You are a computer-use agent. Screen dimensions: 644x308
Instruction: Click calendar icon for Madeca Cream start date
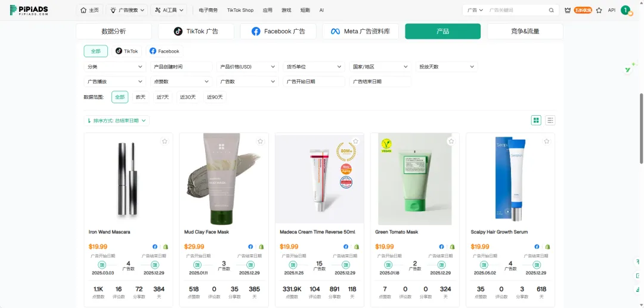pos(292,265)
